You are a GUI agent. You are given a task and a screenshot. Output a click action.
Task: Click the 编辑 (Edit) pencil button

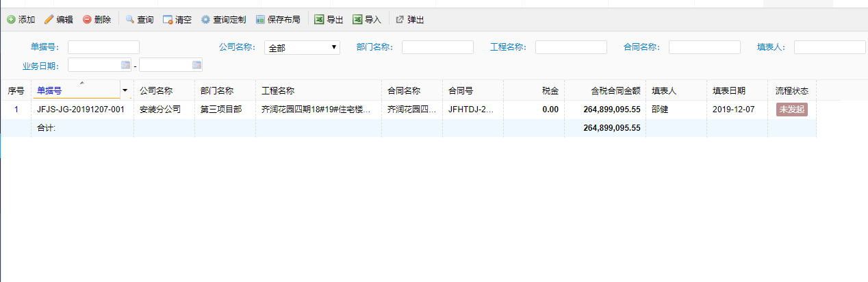pos(59,20)
